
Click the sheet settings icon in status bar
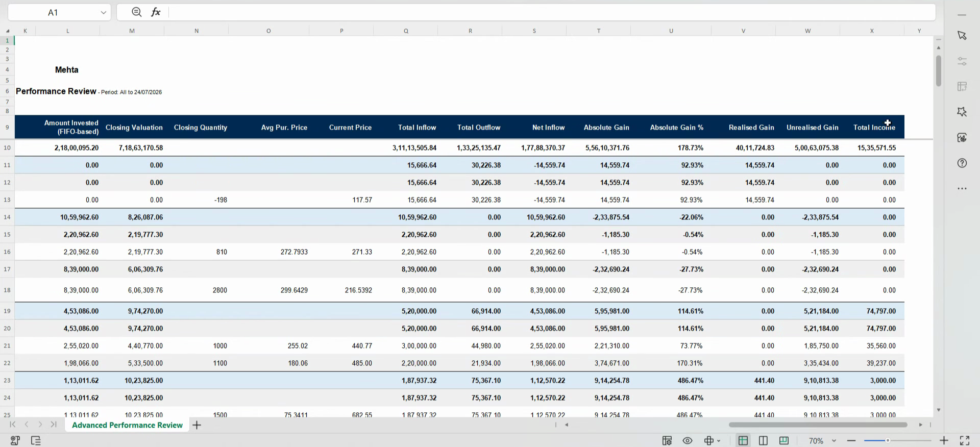point(667,440)
